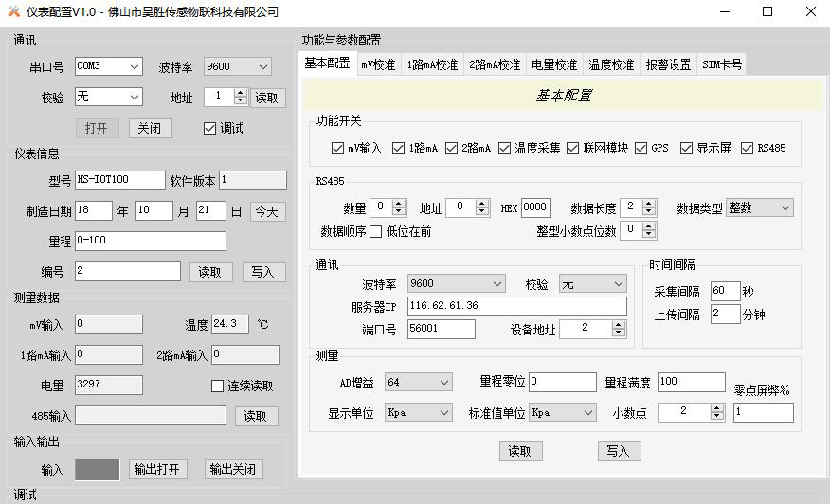Click the gray 输入 status indicator box
Viewport: 830px width, 504px height.
pyautogui.click(x=98, y=469)
